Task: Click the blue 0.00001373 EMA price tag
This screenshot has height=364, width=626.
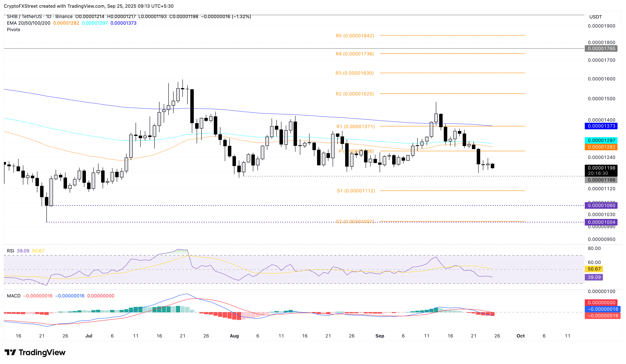Action: pyautogui.click(x=601, y=126)
